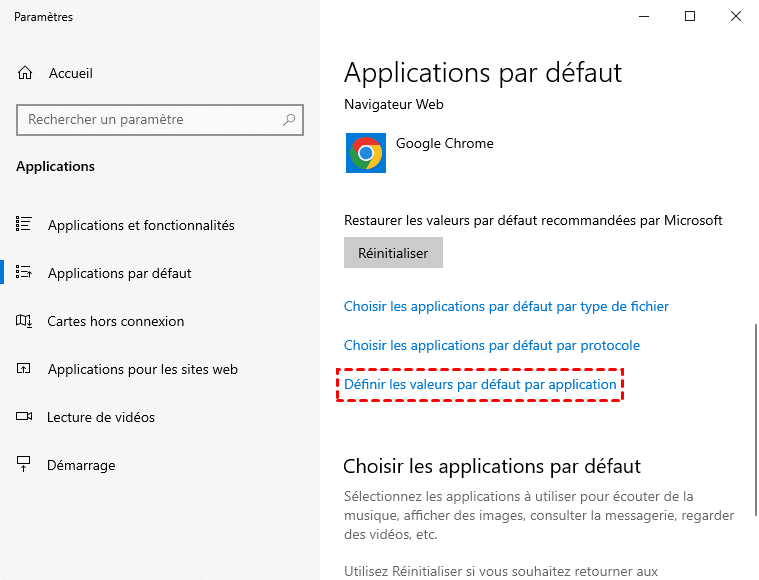This screenshot has height=580, width=759.
Task: Click the Applications pour les sites web icon
Action: 25,369
